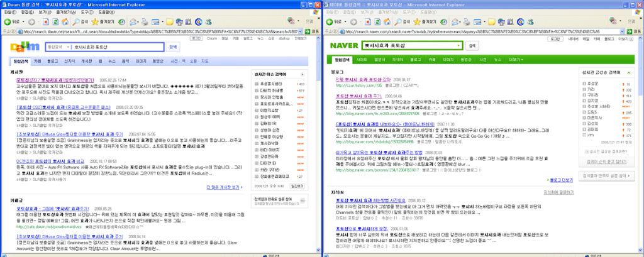Screen dimensions: 644x257
Task: Refresh the page in the Naver window
Action: tap(377, 22)
